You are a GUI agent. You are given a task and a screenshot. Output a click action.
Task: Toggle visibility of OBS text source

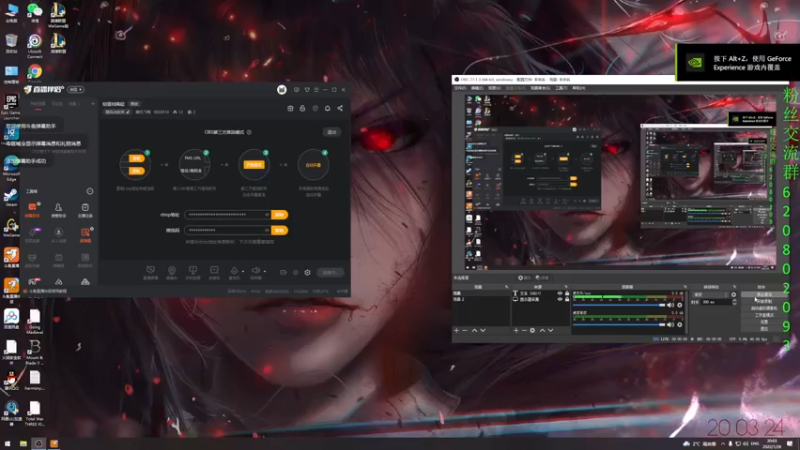(560, 293)
